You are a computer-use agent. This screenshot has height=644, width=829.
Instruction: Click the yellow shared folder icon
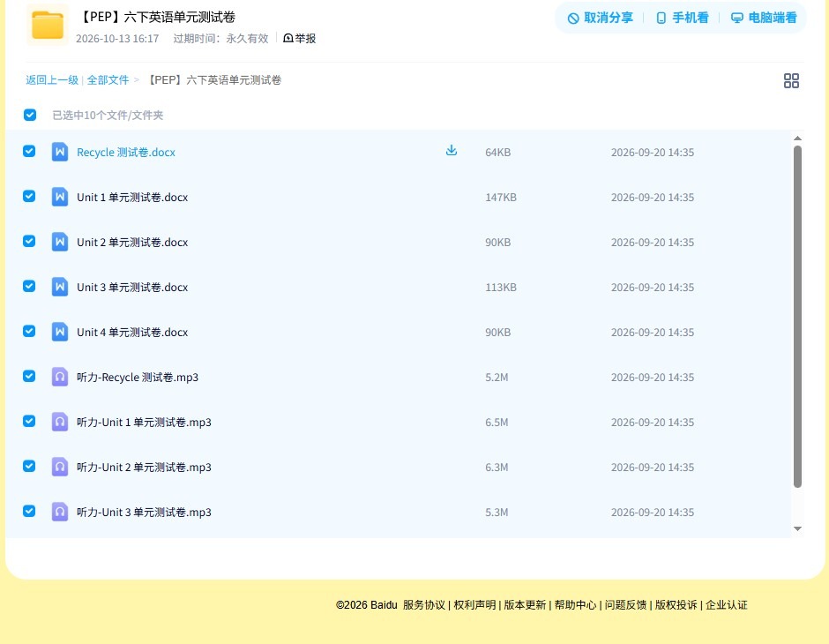click(48, 25)
